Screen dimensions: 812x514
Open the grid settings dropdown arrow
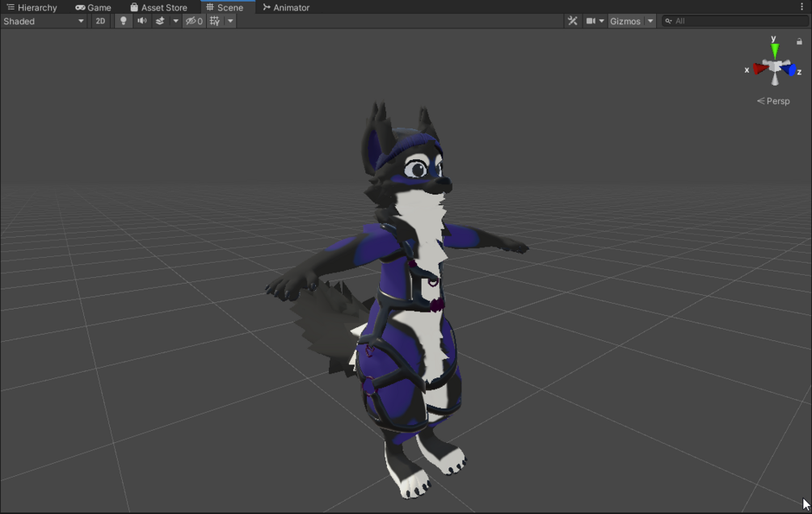tap(230, 21)
